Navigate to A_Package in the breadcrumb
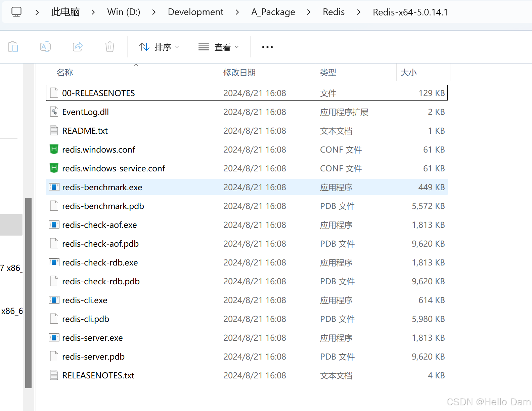The width and height of the screenshot is (532, 411). (x=273, y=12)
